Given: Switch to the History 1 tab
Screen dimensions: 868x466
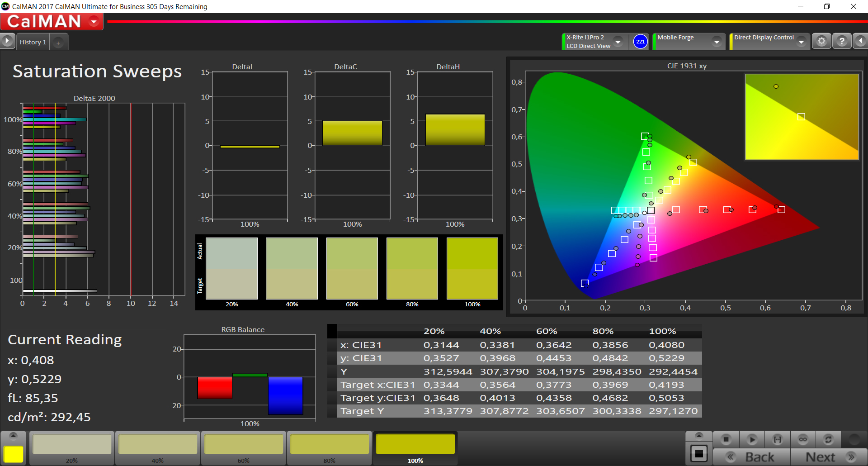Looking at the screenshot, I should tap(33, 42).
